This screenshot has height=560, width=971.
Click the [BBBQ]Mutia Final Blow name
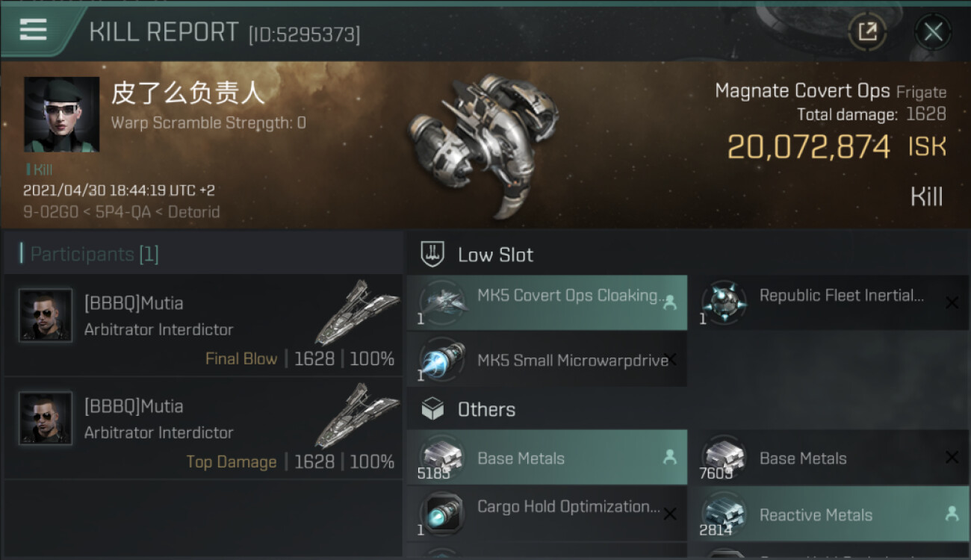134,303
